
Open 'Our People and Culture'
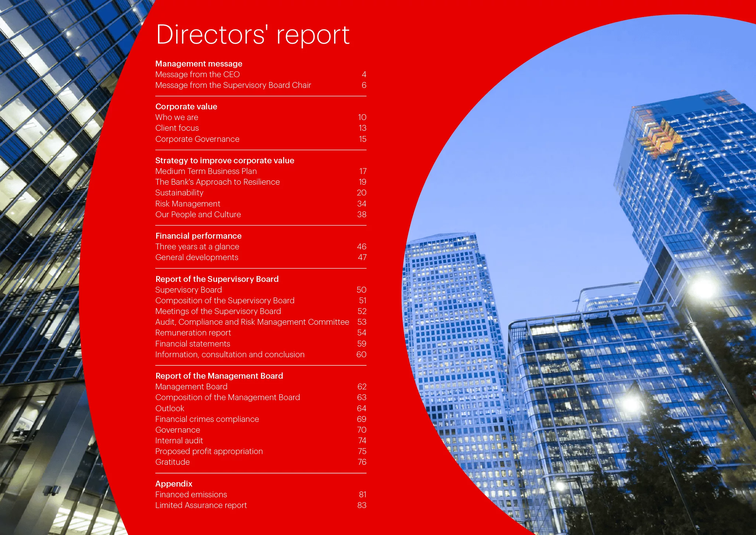coord(261,215)
